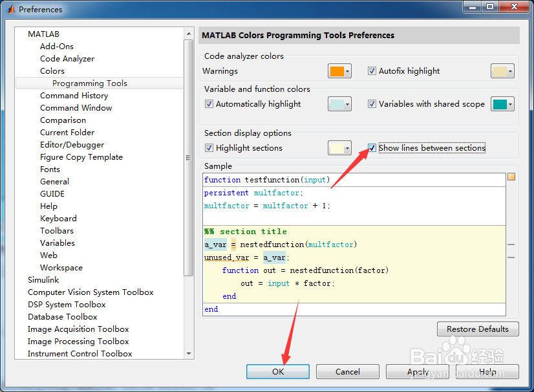Select Instrument Control Toolbox

(80, 353)
